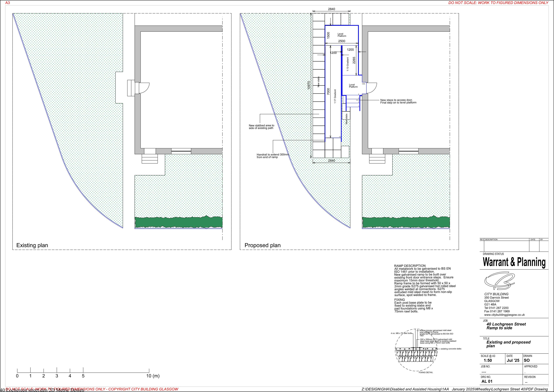Click the circular fixing detail drawing
This screenshot has height=392, width=554.
(x=416, y=350)
